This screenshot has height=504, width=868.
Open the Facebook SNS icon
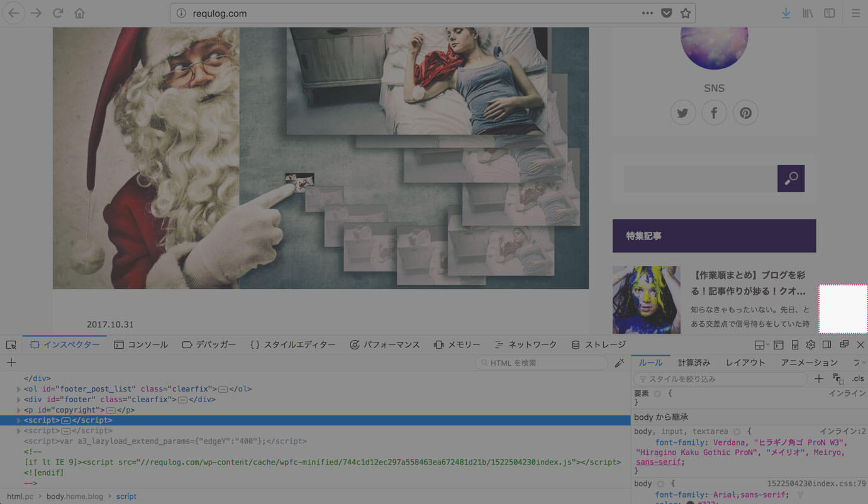[715, 113]
